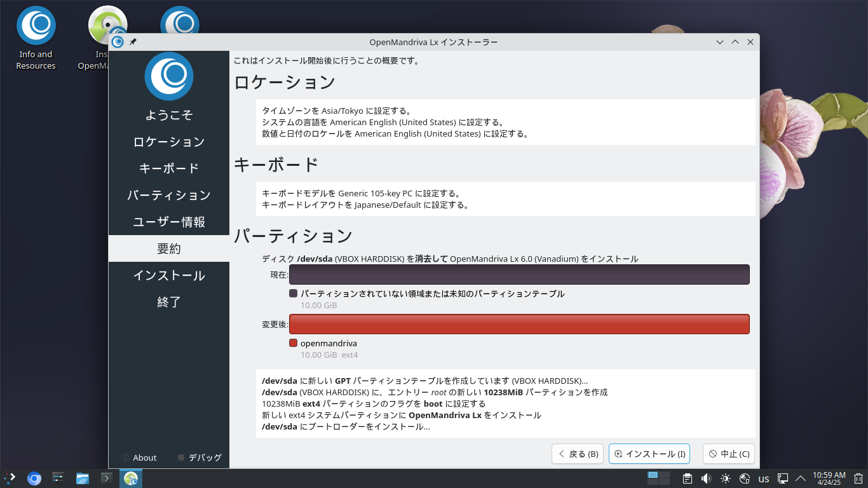This screenshot has height=488, width=868.
Task: Click the GPT partition table creation line
Action: (x=425, y=381)
